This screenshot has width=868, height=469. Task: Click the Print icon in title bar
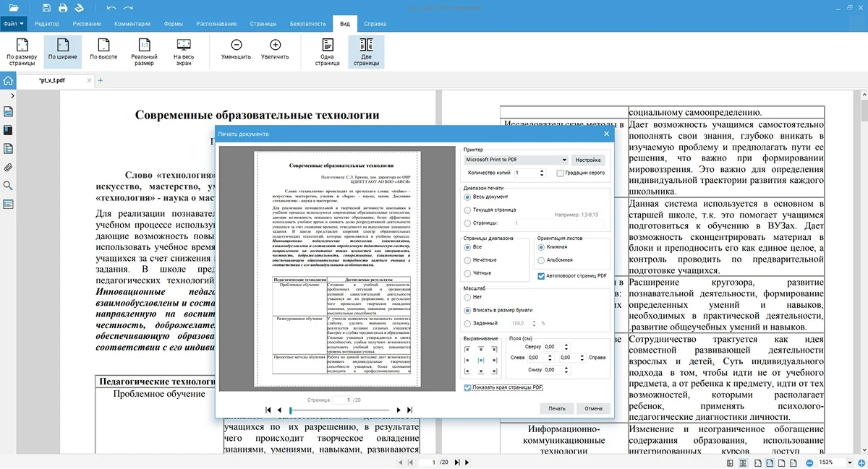click(63, 8)
